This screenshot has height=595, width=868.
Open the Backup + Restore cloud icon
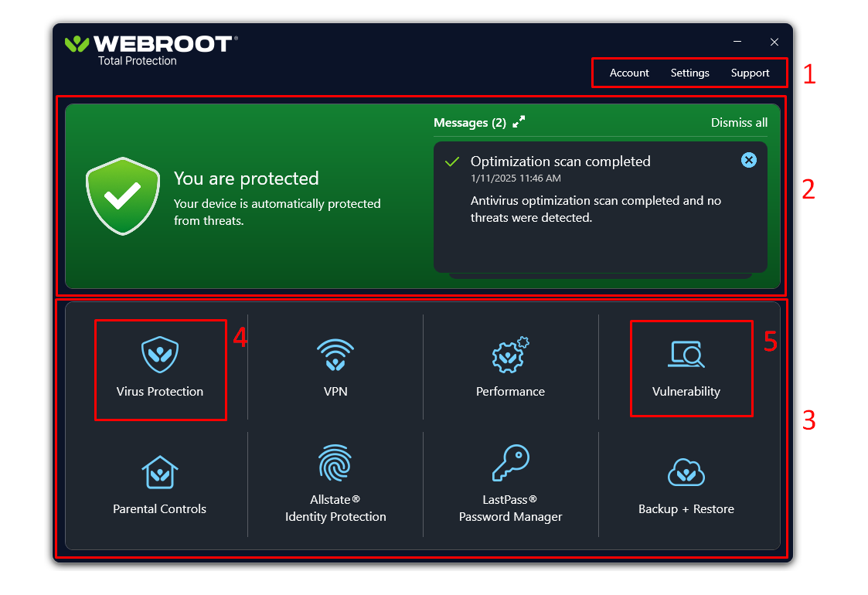click(686, 472)
